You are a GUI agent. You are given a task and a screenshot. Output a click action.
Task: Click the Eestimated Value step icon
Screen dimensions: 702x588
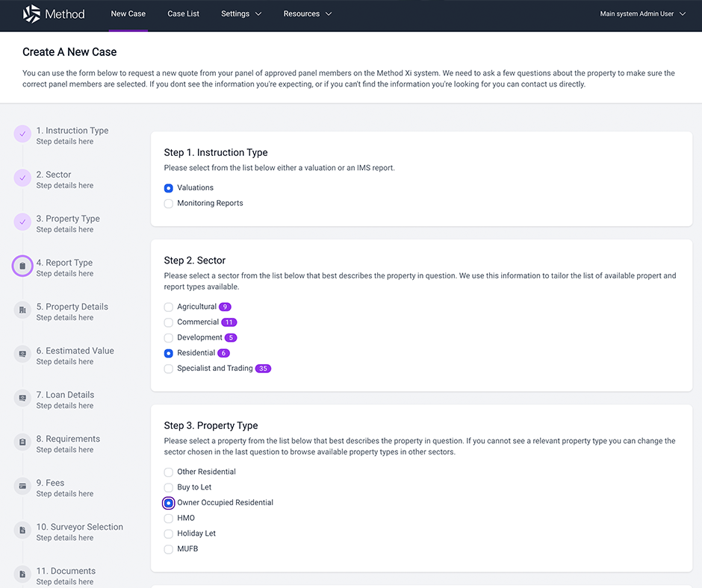coord(22,354)
